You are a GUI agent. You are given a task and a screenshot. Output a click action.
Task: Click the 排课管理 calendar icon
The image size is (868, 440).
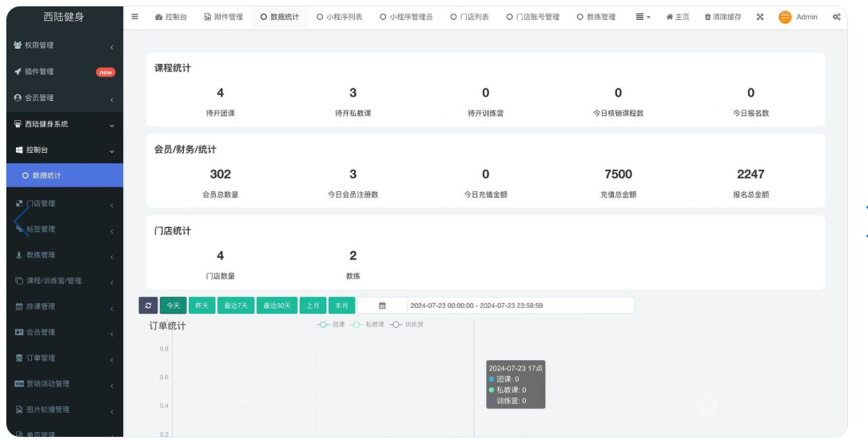19,306
